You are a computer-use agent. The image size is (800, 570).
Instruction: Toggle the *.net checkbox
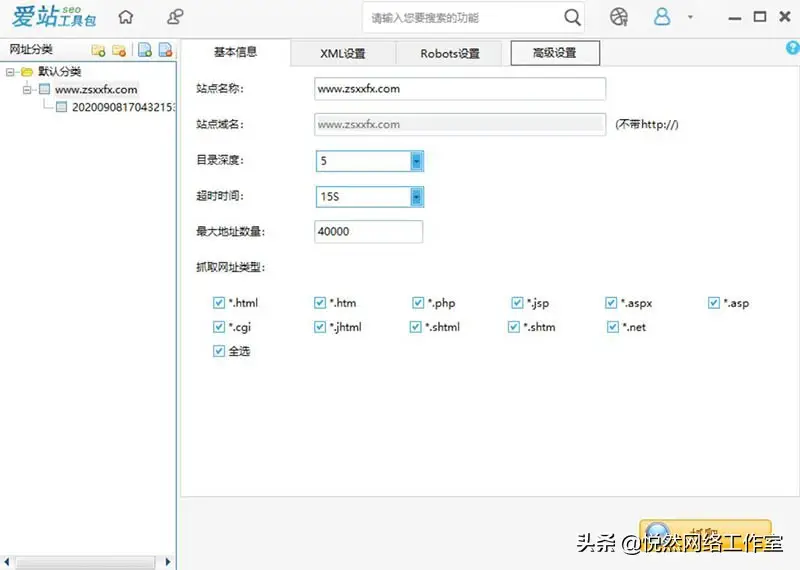[x=613, y=327]
